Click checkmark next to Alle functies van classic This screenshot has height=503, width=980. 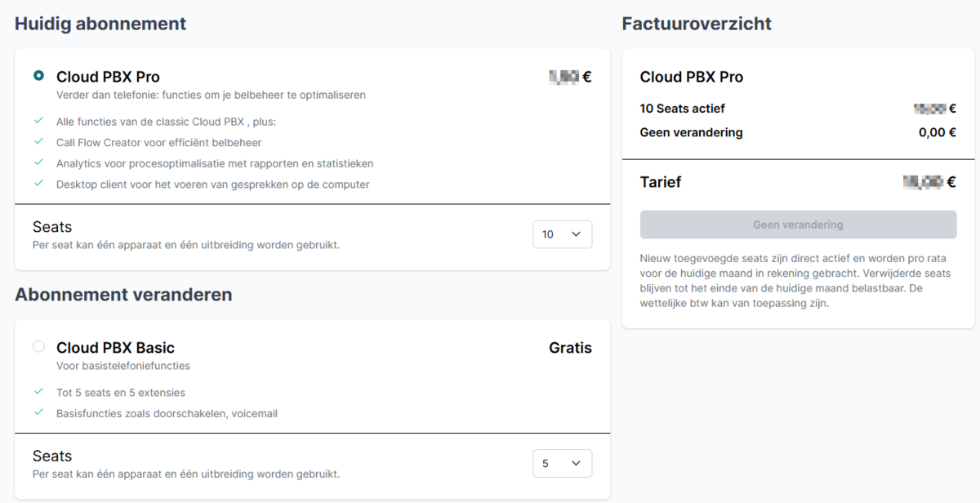coord(38,121)
